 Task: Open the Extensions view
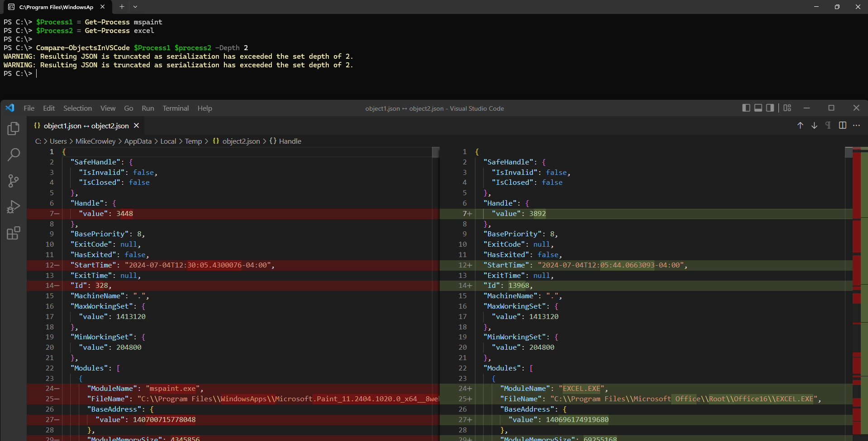pyautogui.click(x=13, y=233)
